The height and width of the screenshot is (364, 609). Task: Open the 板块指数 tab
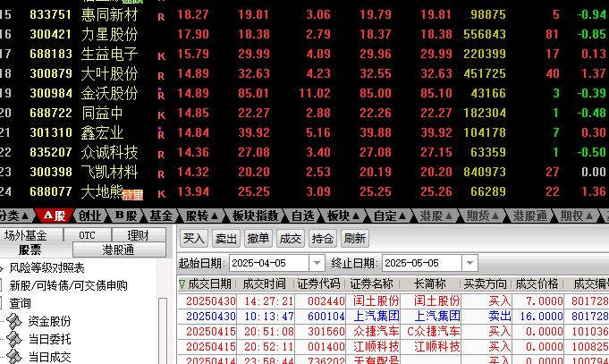tap(255, 216)
